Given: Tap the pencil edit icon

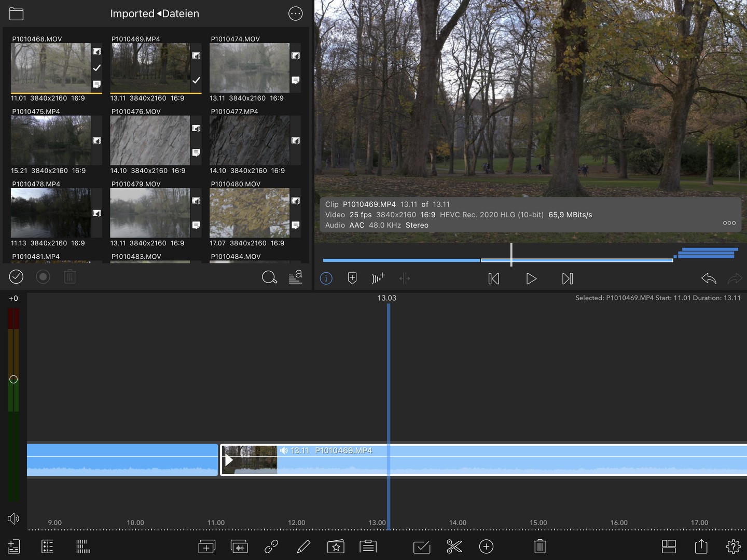Looking at the screenshot, I should (303, 547).
